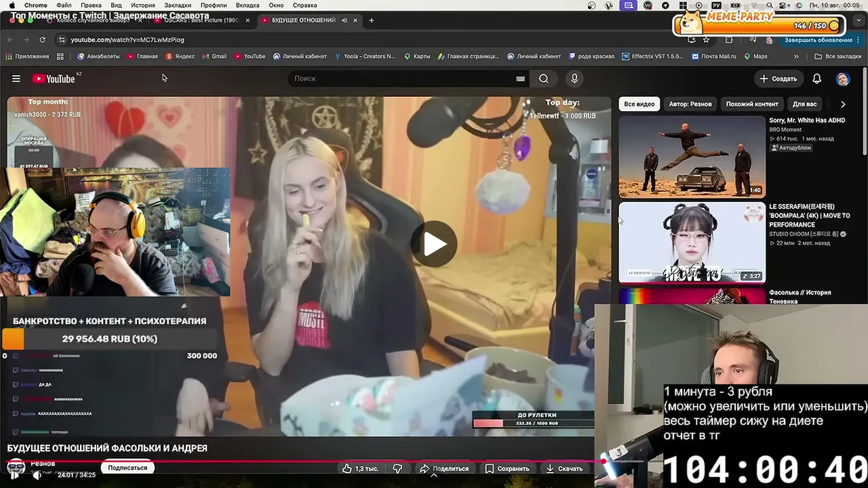This screenshot has width=868, height=488.
Task: Click the Сохранить save button
Action: (507, 468)
